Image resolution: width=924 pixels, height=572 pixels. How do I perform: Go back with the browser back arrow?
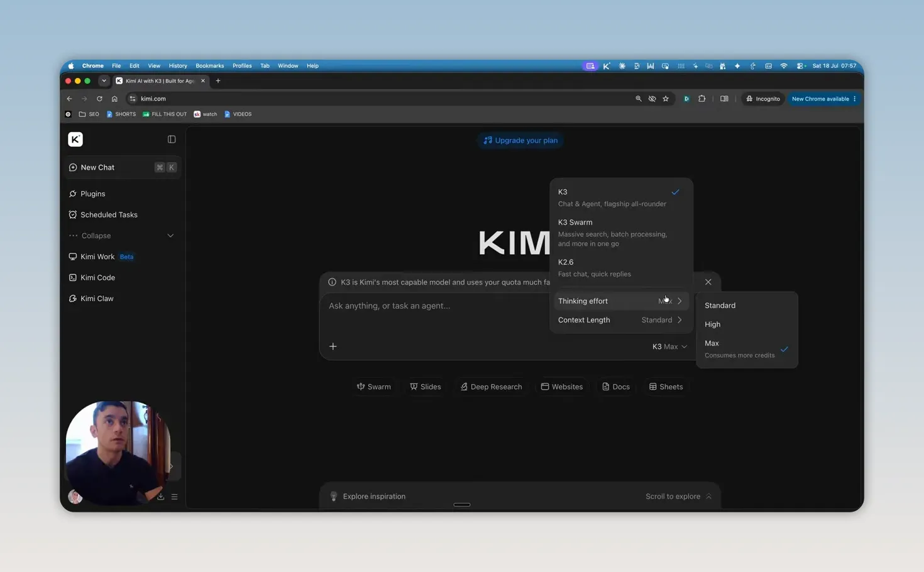point(69,99)
